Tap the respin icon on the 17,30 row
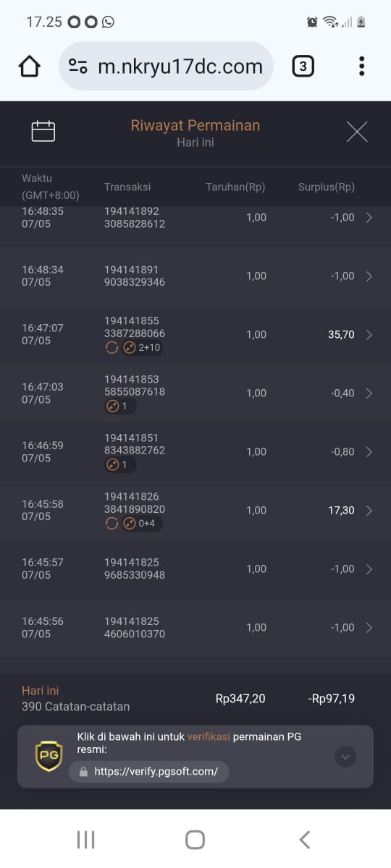The height and width of the screenshot is (868, 391). pos(112,523)
